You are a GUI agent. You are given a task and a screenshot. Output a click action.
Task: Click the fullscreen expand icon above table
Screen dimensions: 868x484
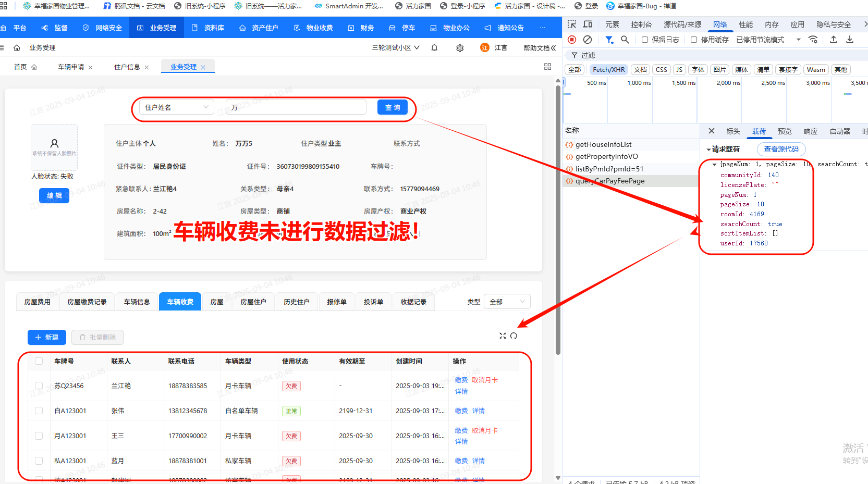click(x=503, y=336)
